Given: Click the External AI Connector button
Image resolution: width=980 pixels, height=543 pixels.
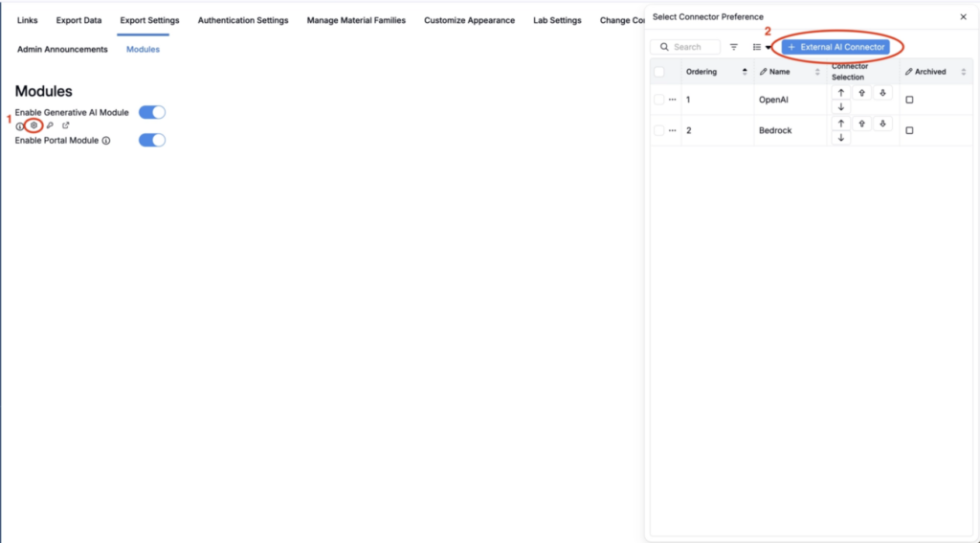Looking at the screenshot, I should click(835, 47).
